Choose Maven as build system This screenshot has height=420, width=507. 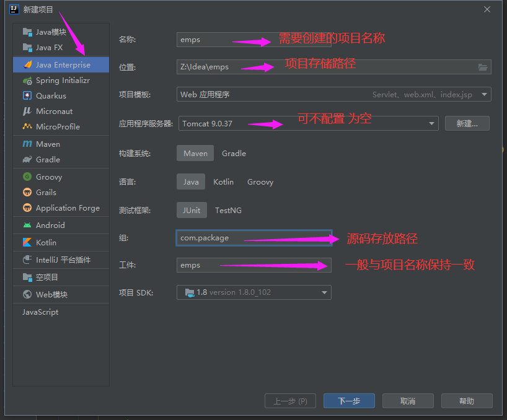click(195, 153)
